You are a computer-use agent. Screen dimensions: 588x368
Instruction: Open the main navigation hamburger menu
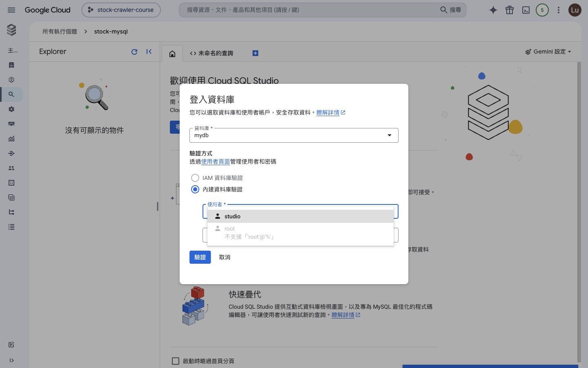[11, 10]
